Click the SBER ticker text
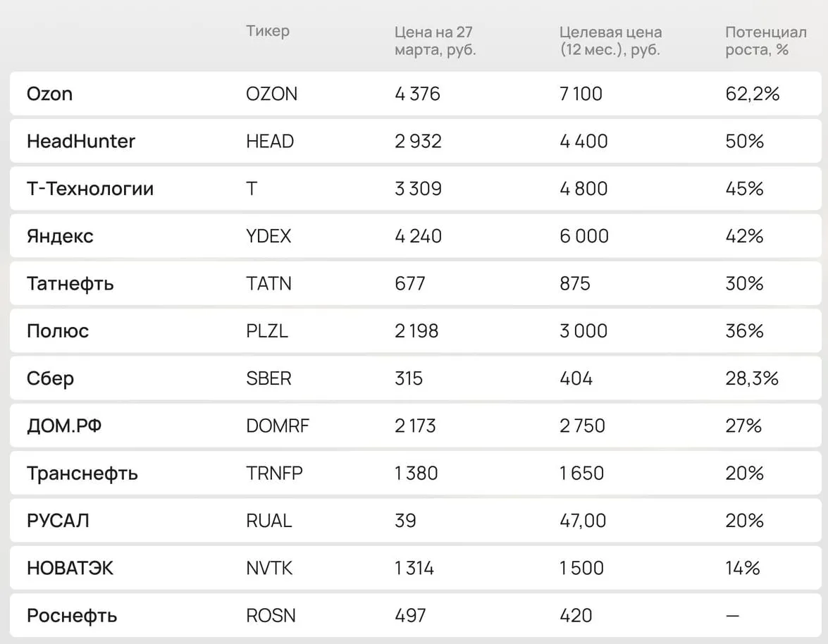Image resolution: width=828 pixels, height=644 pixels. 268,378
